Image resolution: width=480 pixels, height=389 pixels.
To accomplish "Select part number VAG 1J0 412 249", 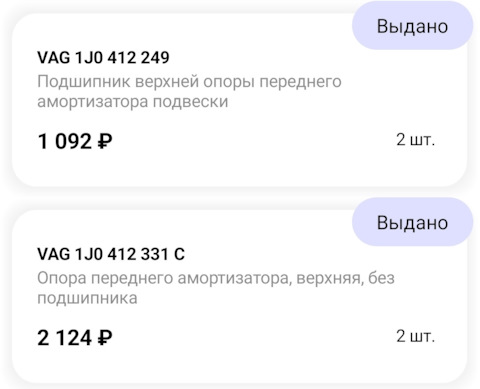I will point(103,58).
